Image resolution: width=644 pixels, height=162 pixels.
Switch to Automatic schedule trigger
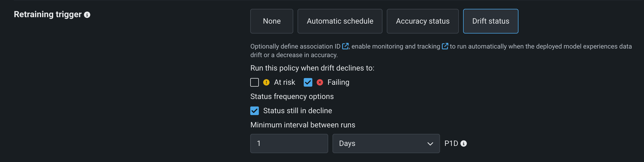[340, 21]
